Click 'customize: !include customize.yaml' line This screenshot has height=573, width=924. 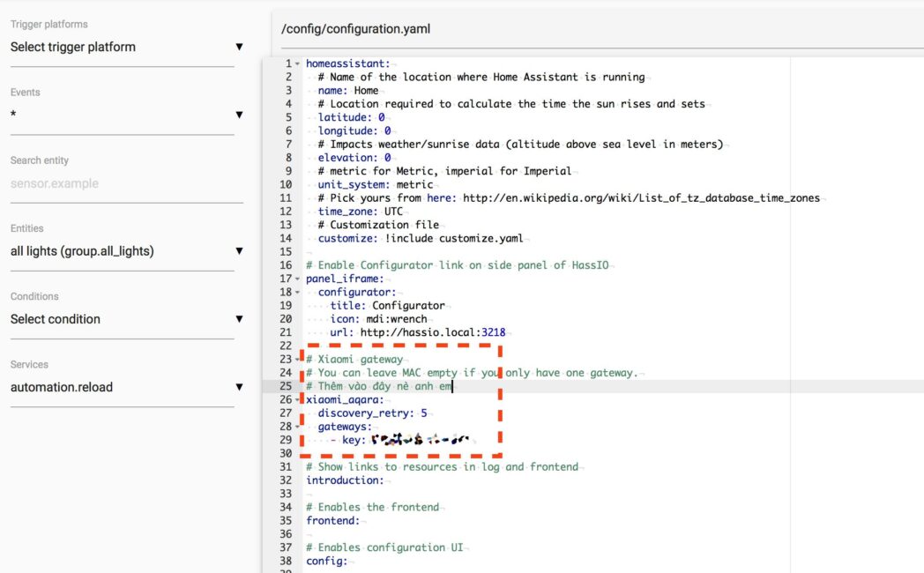(421, 239)
